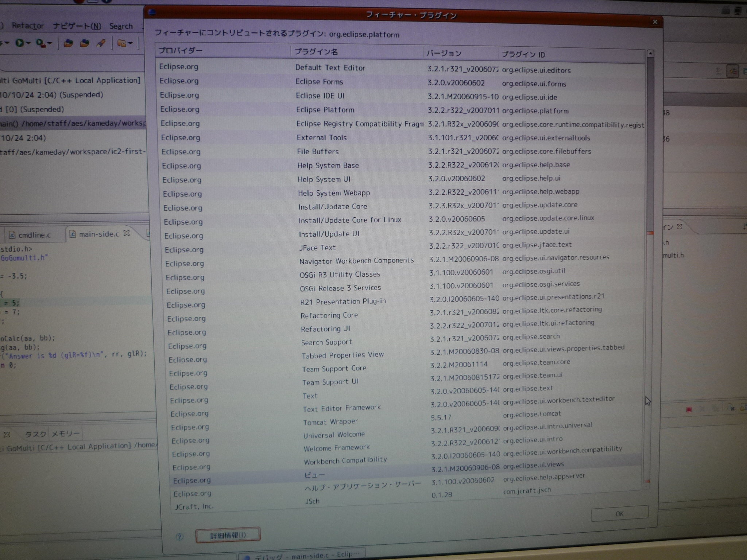
Task: Click the green Run toolbar icon
Action: [19, 43]
